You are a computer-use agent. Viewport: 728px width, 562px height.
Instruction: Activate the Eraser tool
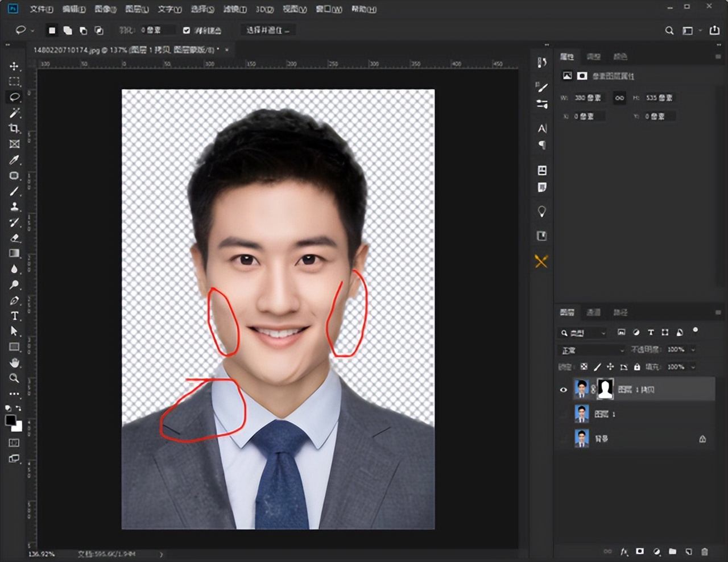(x=14, y=238)
